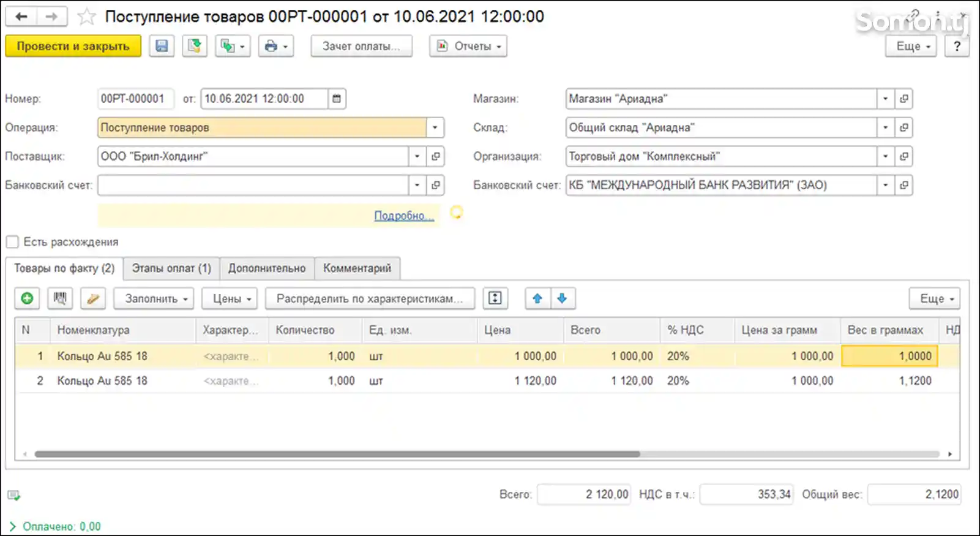Click the scrollbar left arrow of the table

click(x=24, y=454)
